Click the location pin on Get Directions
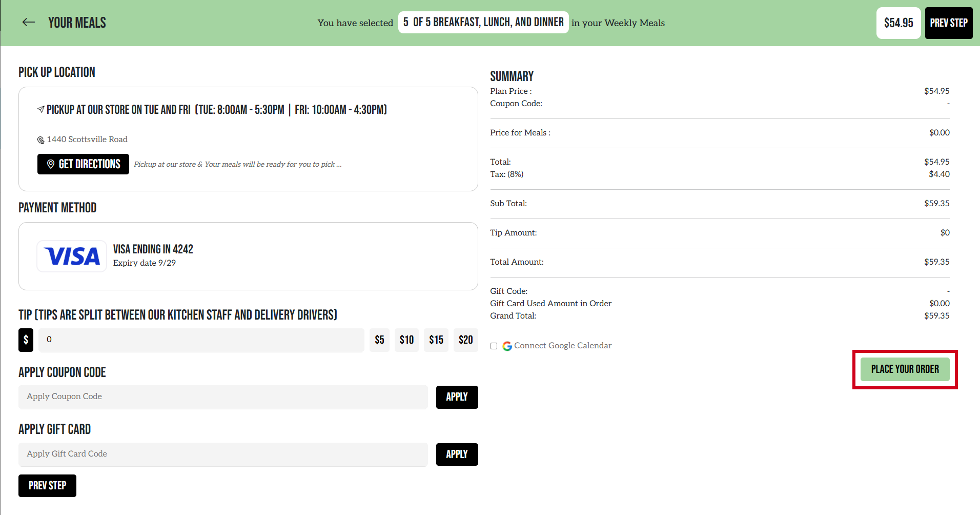 [x=51, y=164]
